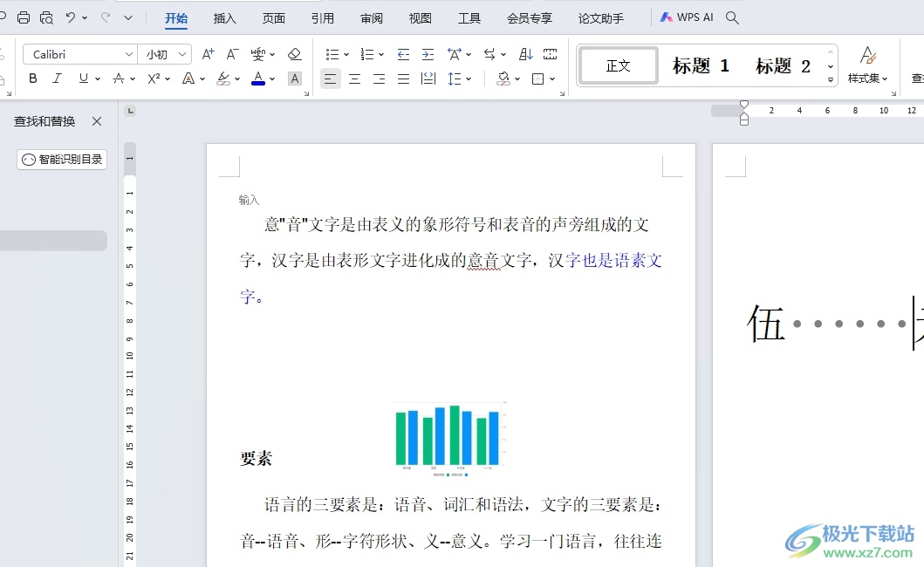Decrease paragraph indent
Image resolution: width=924 pixels, height=567 pixels.
pos(403,54)
